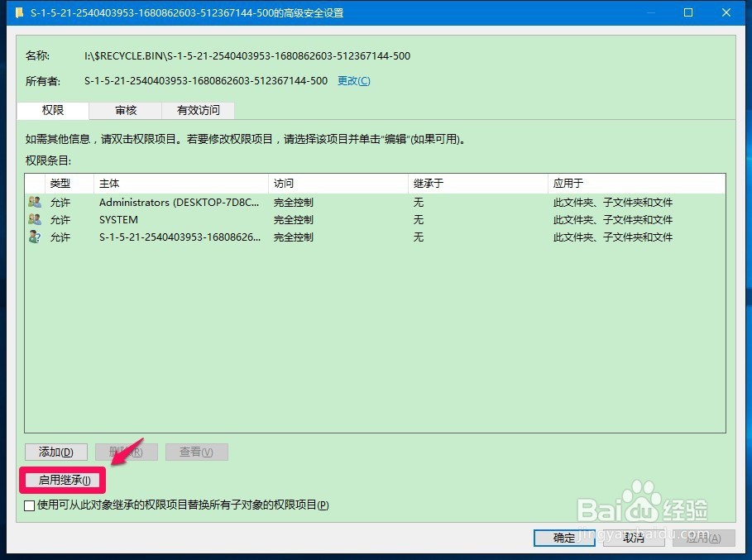Screen dimensions: 752x560
Task: Click the 删除(R) button
Action: 126,452
